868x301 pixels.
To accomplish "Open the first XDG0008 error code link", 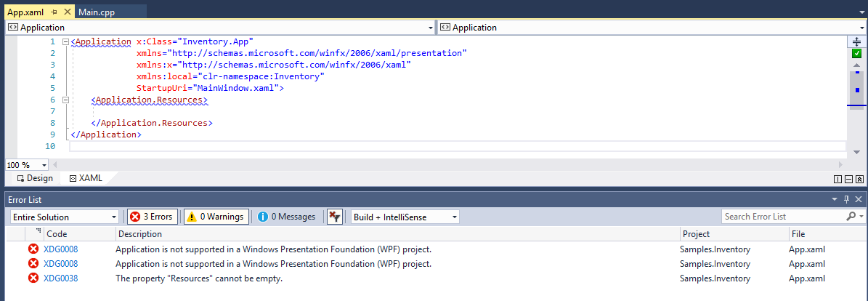I will click(x=61, y=249).
